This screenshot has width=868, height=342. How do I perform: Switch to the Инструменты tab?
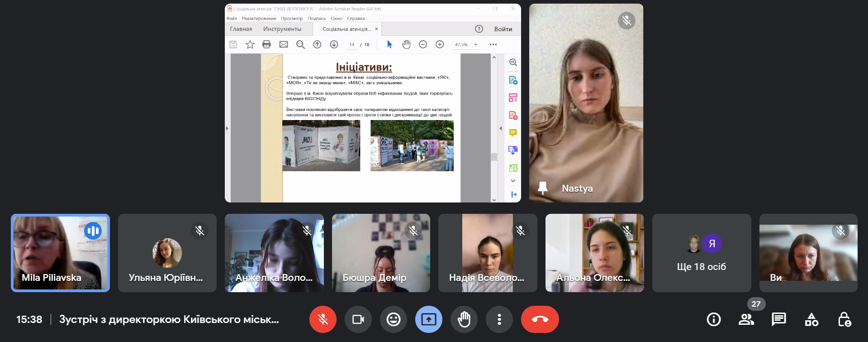282,29
